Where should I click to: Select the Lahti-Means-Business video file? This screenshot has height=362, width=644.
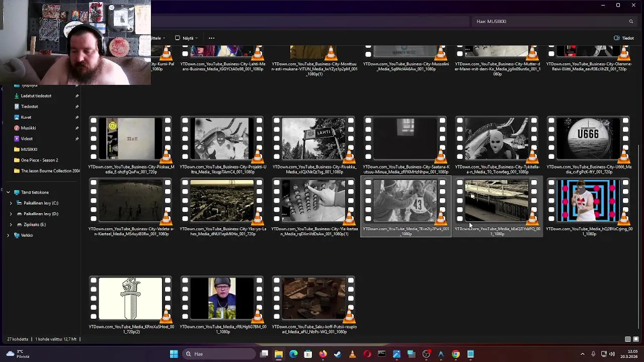(222, 59)
